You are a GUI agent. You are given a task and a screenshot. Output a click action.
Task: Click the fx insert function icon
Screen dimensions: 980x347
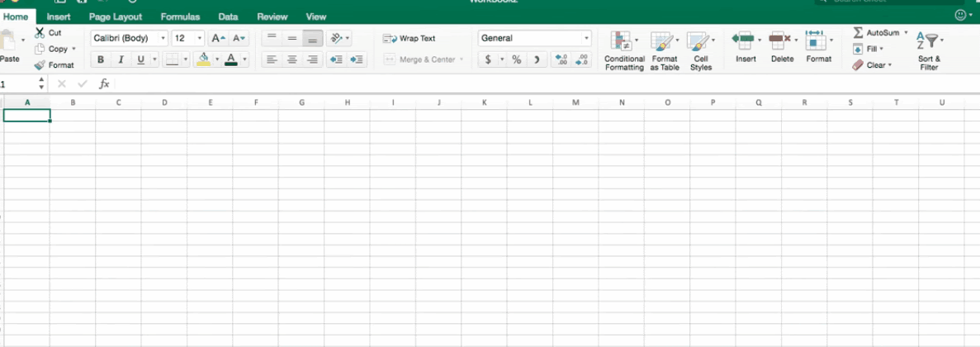tap(104, 83)
